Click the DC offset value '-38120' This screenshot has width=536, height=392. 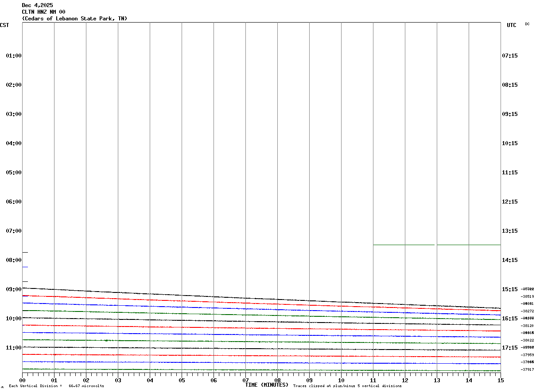click(528, 326)
